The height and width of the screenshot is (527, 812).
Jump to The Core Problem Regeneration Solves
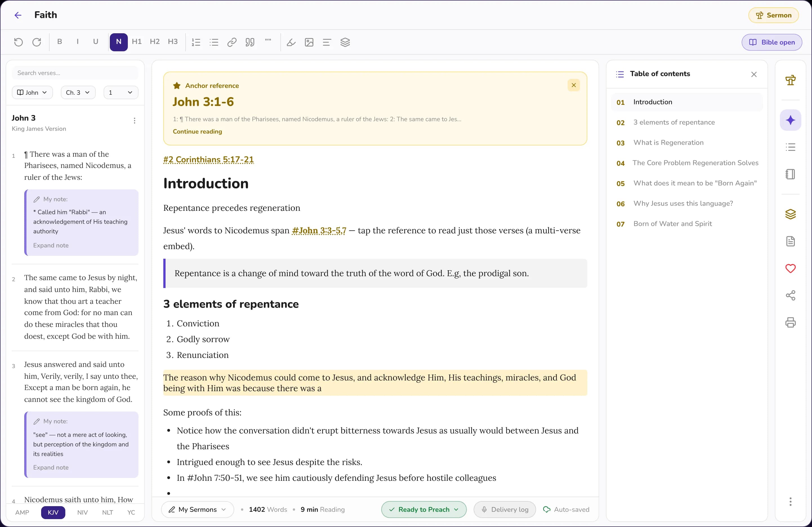686,163
